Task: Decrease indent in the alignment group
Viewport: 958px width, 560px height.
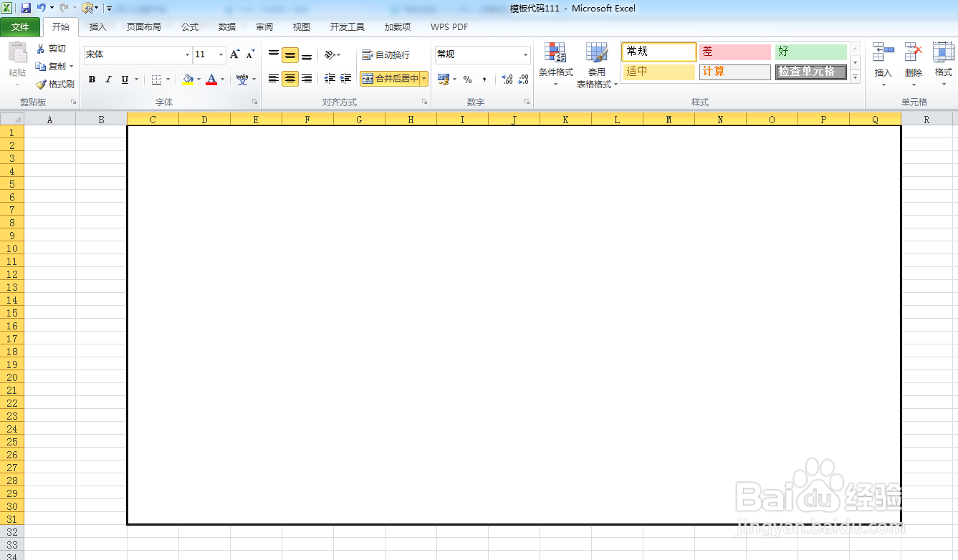Action: click(330, 79)
